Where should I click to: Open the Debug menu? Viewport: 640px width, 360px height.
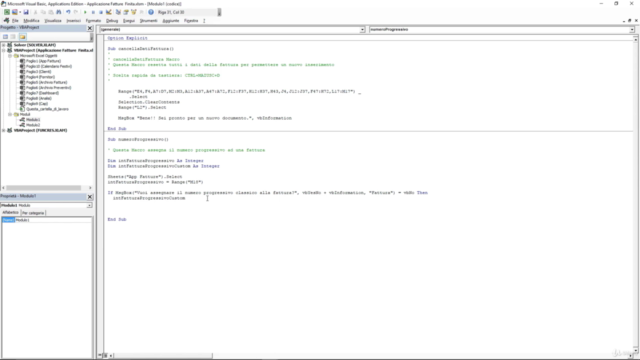[112, 21]
